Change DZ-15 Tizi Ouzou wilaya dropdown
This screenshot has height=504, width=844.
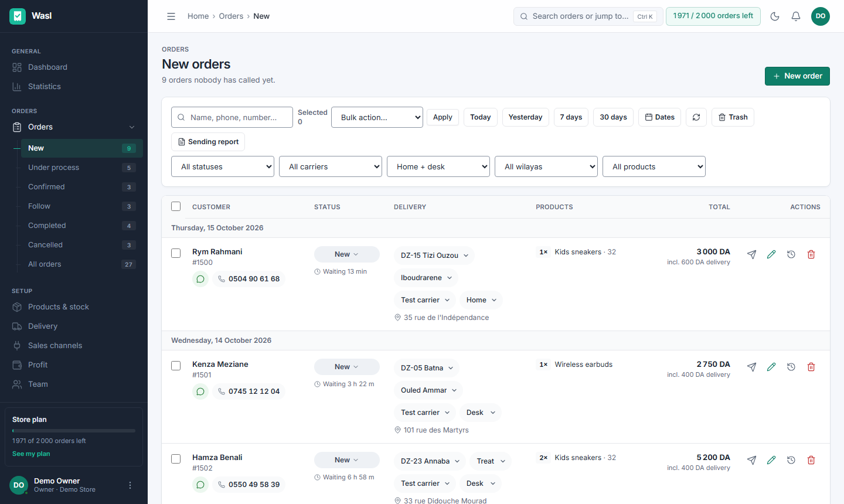[x=434, y=256]
